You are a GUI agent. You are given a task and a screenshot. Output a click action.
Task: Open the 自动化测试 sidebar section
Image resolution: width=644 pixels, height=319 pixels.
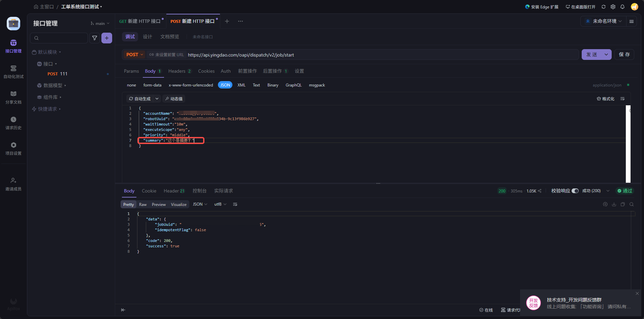13,72
